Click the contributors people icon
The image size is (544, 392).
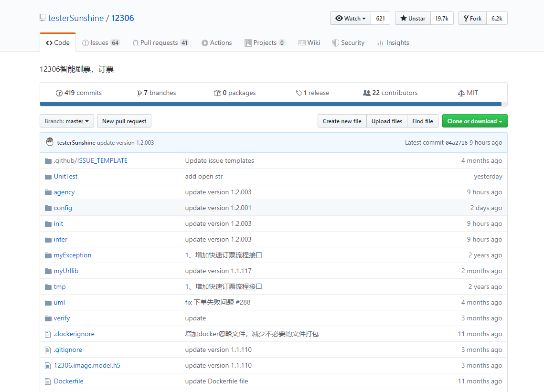coord(367,93)
